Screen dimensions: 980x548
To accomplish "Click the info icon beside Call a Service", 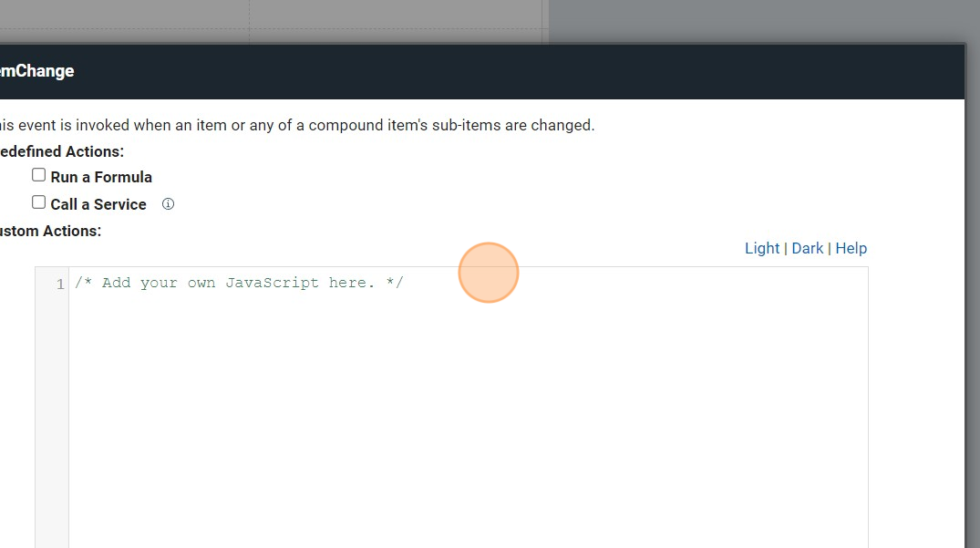I will [168, 204].
